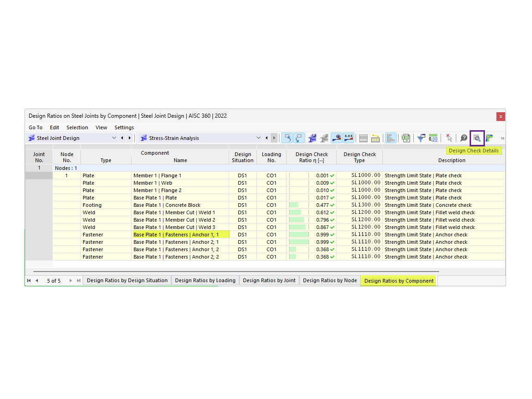Go to next tab page arrow

71,281
